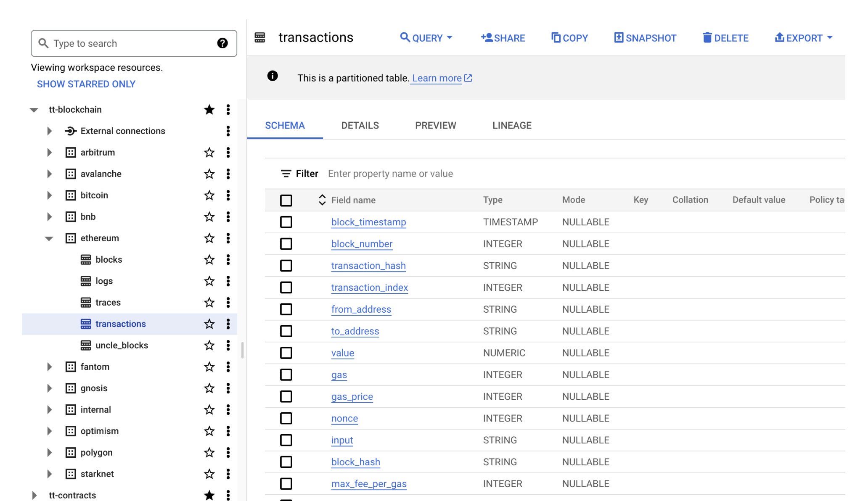Click the Delete trash icon
The width and height of the screenshot is (868, 501).
tap(707, 38)
